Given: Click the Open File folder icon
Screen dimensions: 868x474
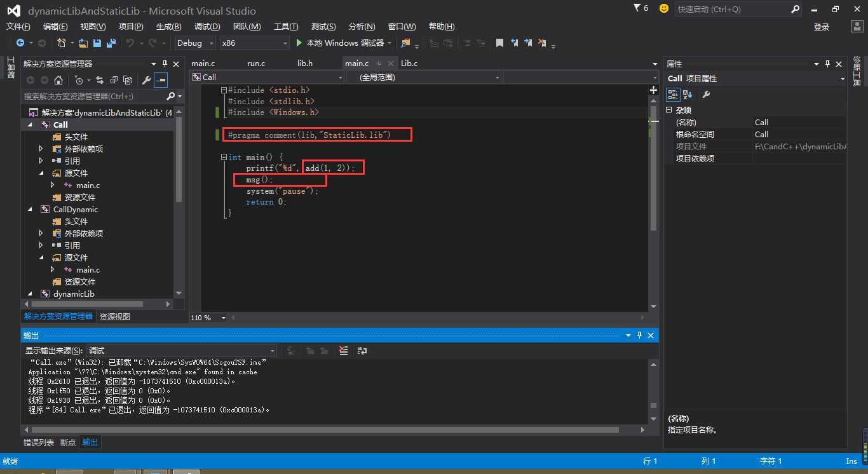Looking at the screenshot, I should point(83,43).
